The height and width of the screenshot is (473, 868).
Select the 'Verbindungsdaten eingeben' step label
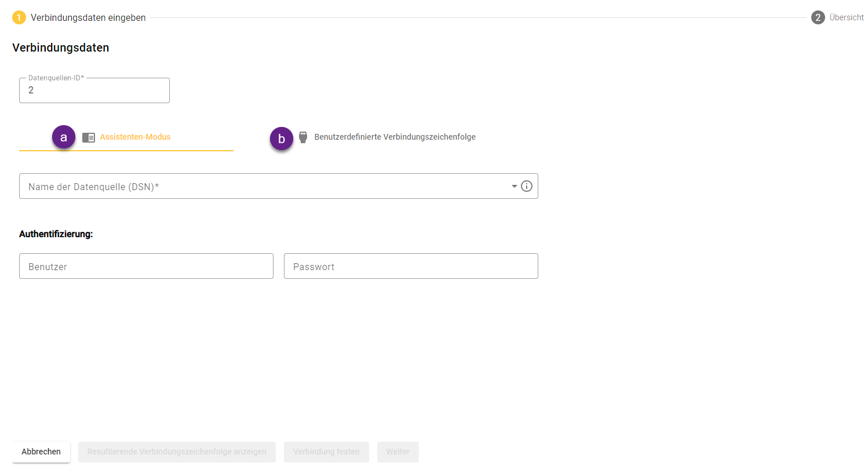(x=88, y=18)
